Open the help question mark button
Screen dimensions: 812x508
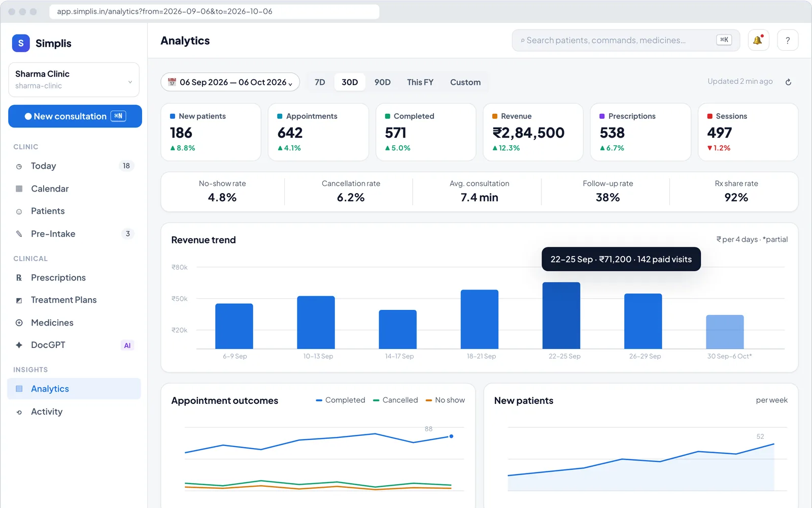point(788,40)
